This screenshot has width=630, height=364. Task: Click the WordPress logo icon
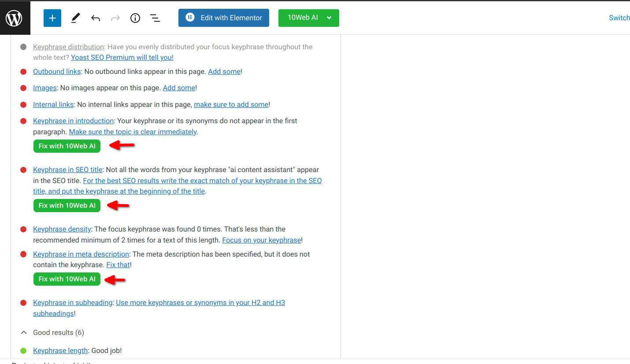[14, 18]
